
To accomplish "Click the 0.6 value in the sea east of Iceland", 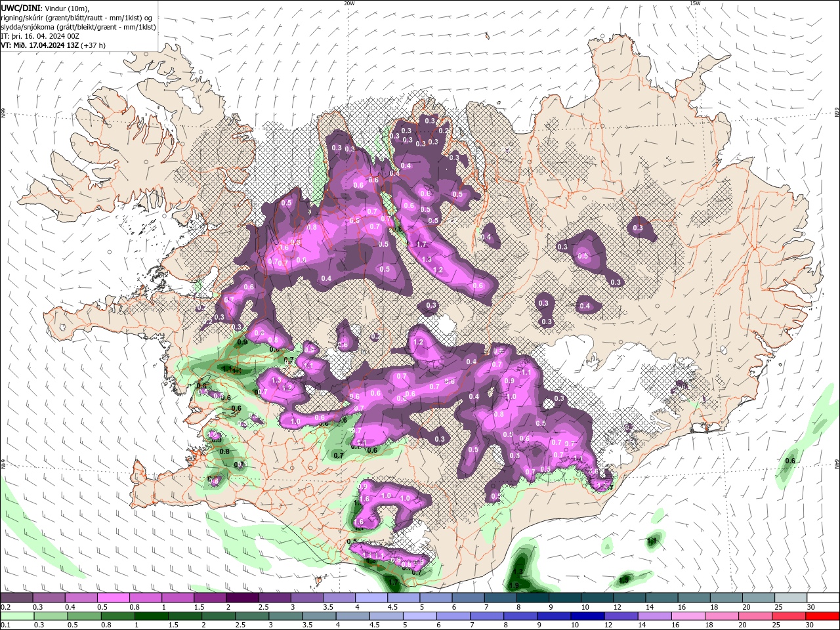I will tap(790, 461).
